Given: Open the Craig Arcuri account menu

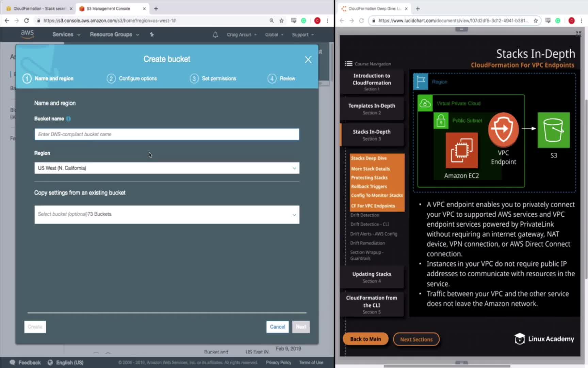Looking at the screenshot, I should [242, 34].
